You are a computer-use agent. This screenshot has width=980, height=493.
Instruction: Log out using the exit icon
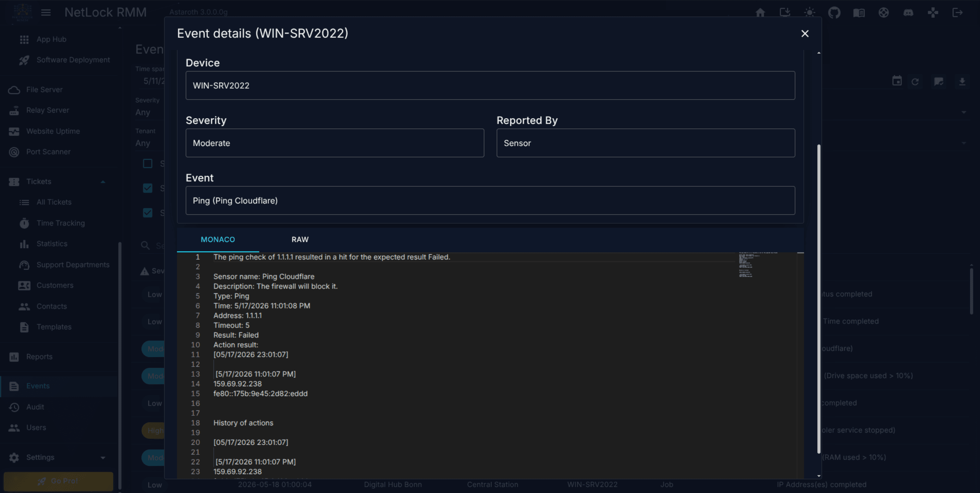tap(957, 13)
